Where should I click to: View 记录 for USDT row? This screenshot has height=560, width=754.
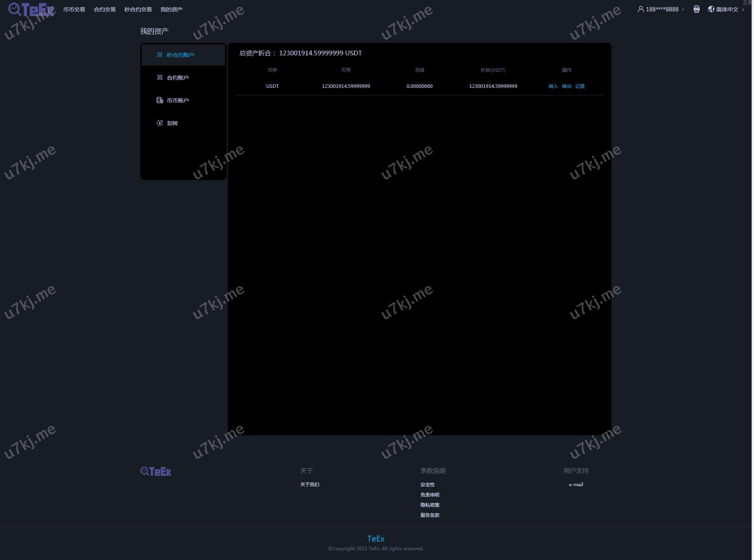(x=580, y=86)
